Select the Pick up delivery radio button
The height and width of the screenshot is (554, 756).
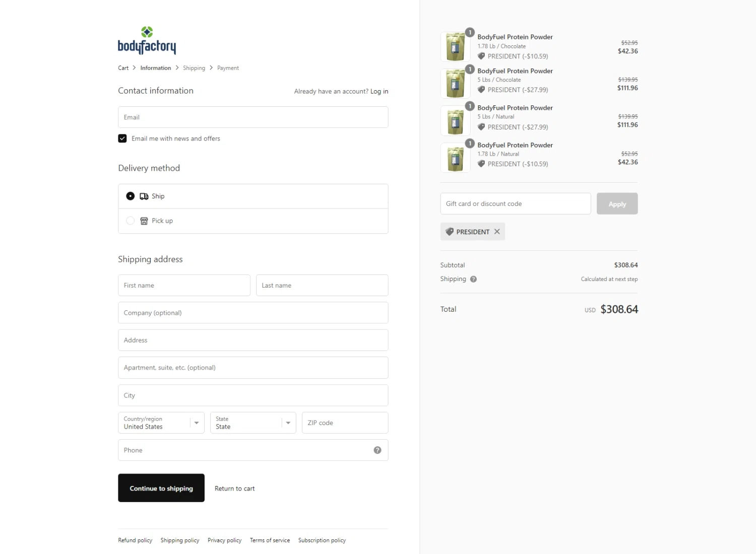(x=130, y=221)
